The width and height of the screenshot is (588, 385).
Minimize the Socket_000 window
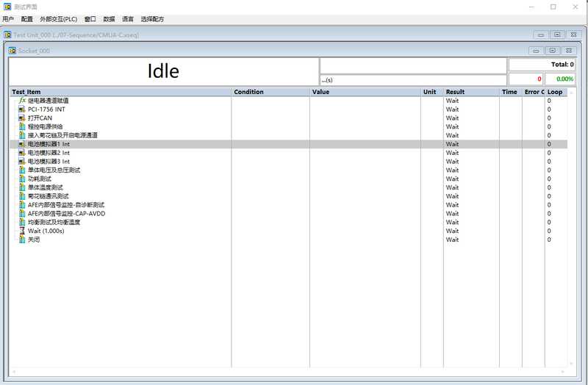point(537,51)
